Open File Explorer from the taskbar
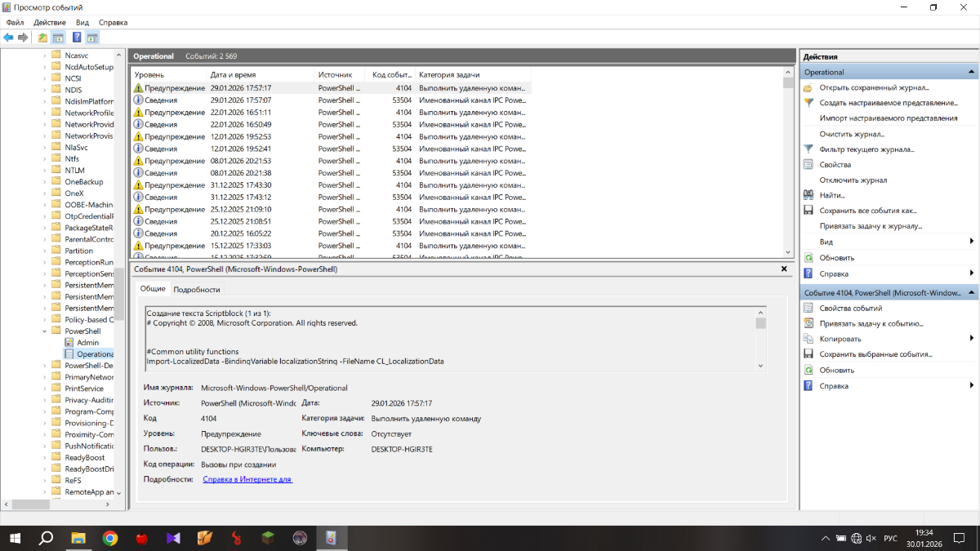This screenshot has height=551, width=980. click(78, 538)
